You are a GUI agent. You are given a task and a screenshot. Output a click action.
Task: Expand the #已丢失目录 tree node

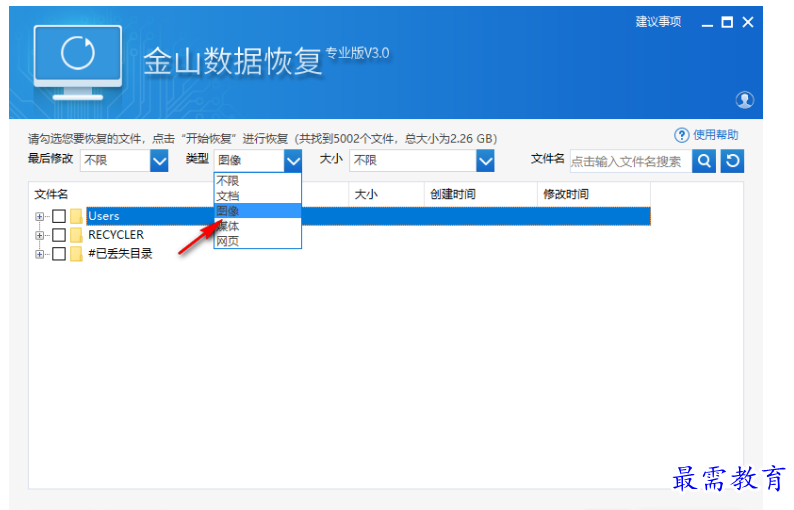(39, 254)
